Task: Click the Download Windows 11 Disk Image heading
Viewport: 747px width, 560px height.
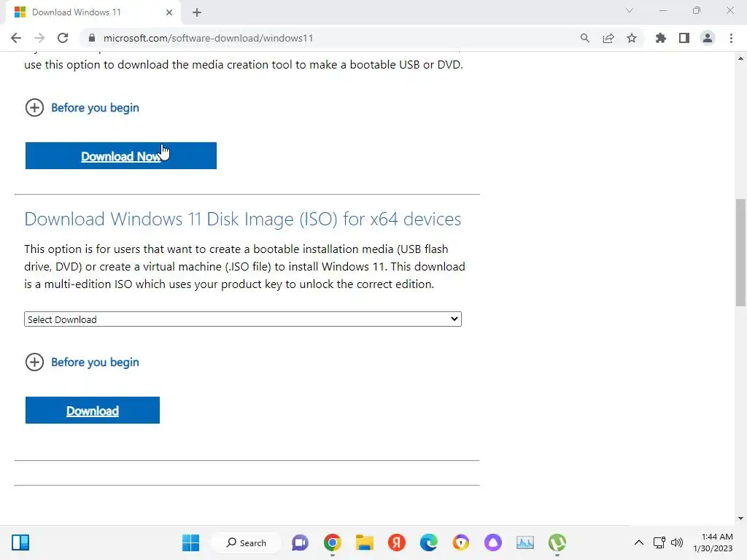Action: pos(242,219)
